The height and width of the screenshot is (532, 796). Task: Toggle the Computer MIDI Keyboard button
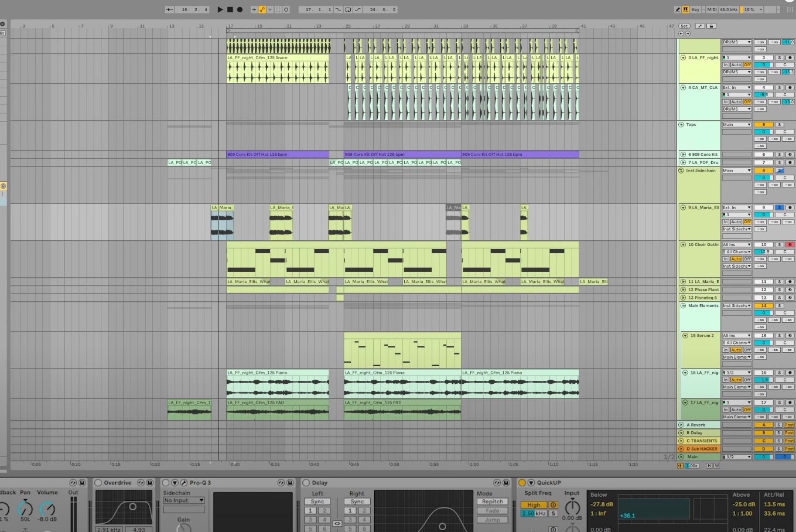click(x=686, y=9)
